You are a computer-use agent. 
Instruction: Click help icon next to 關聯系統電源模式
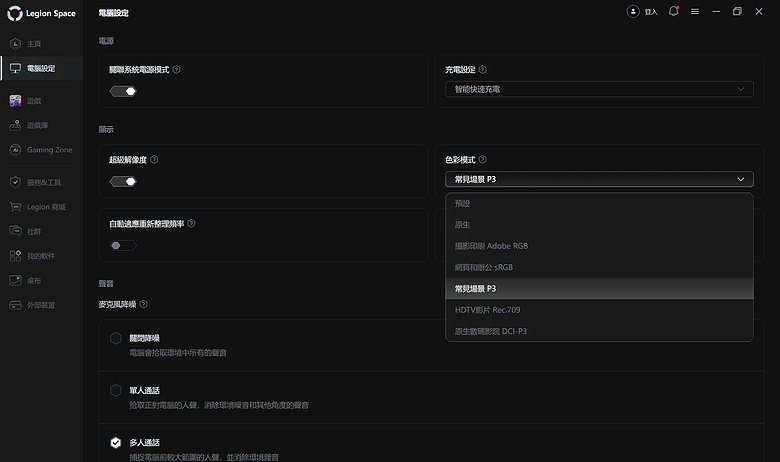pyautogui.click(x=177, y=70)
